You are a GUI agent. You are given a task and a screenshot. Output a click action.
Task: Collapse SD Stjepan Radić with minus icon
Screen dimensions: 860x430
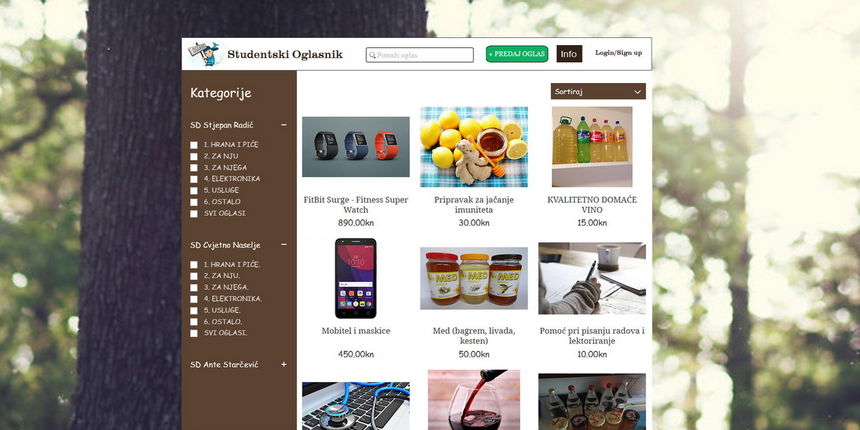point(284,125)
